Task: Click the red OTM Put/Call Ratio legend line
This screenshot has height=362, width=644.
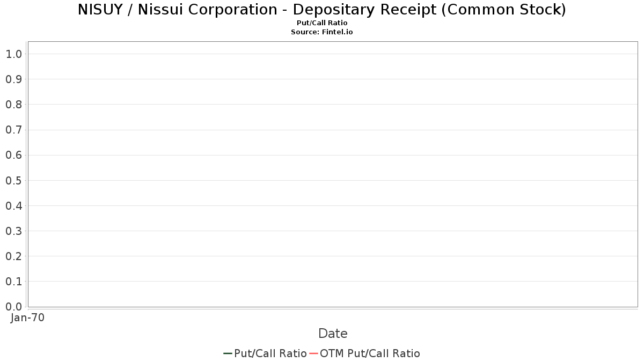Action: 314,353
